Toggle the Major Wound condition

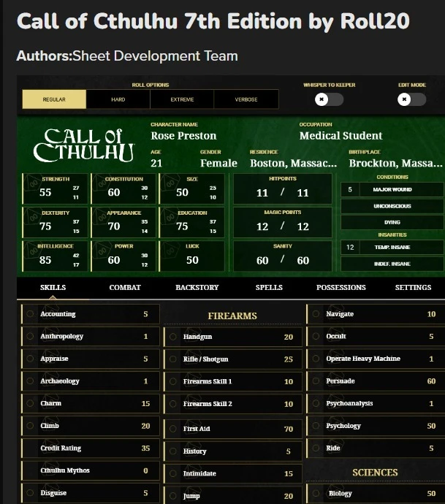click(x=392, y=190)
